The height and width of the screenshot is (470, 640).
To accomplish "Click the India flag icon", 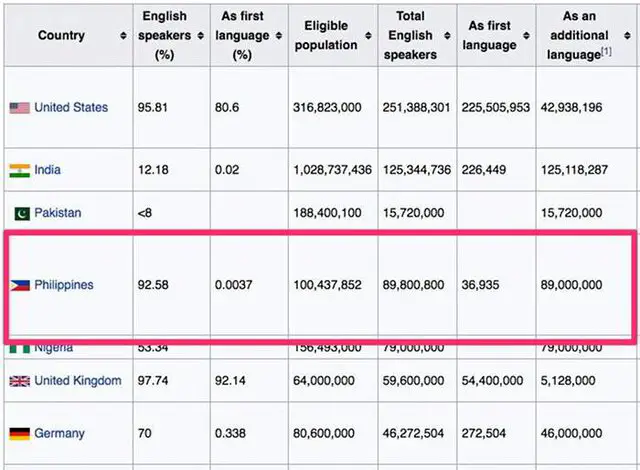I will click(x=20, y=170).
